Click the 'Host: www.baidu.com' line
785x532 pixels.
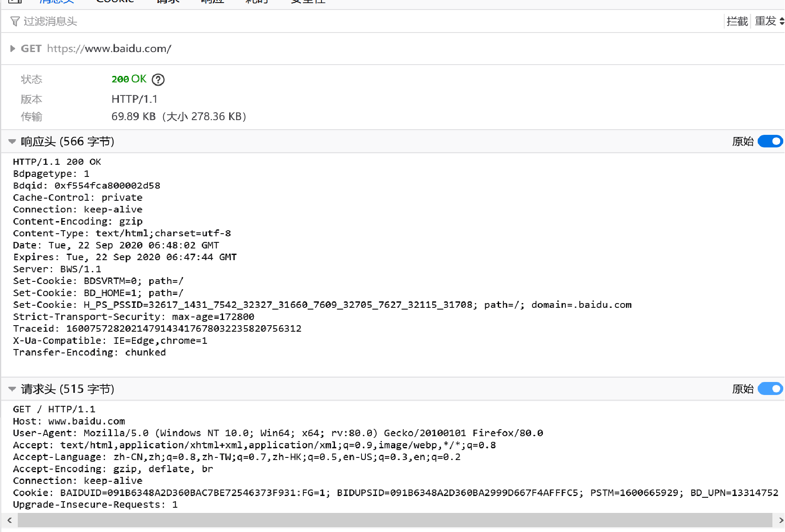tap(69, 421)
